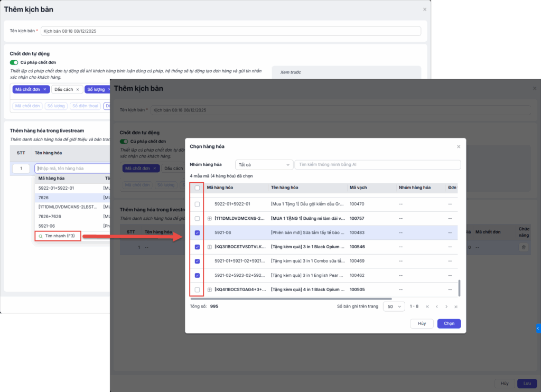The width and height of the screenshot is (541, 392).
Task: Expand the 1T1DMLDVDMCXNS-2 product row
Action: click(x=209, y=218)
